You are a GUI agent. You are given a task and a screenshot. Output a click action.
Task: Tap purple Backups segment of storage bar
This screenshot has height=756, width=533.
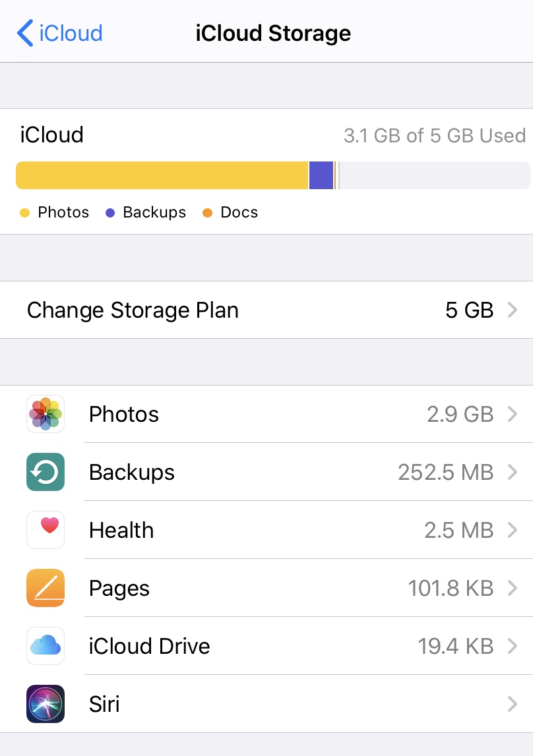click(321, 175)
